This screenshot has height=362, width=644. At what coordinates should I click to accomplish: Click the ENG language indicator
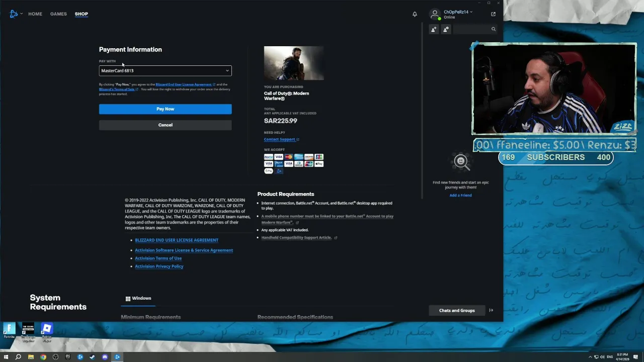610,357
